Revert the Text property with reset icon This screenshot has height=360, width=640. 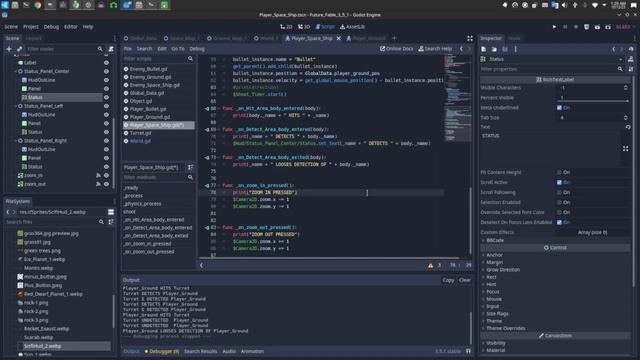[628, 127]
